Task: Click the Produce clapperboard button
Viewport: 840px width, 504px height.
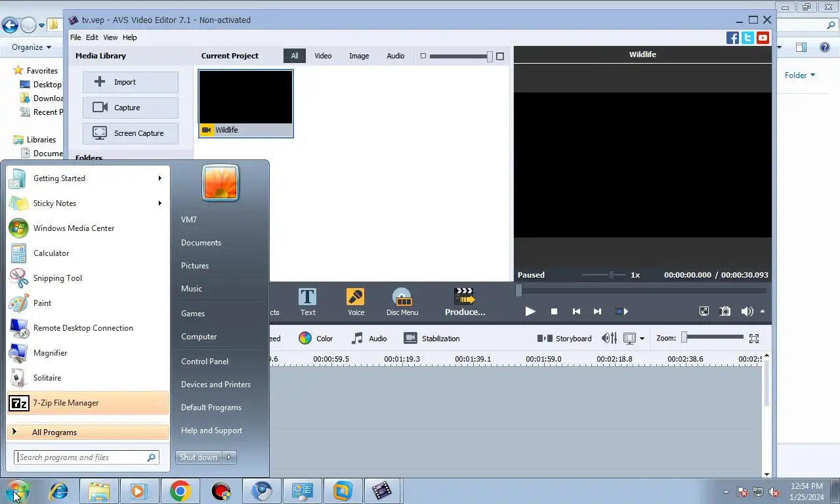Action: (x=465, y=303)
